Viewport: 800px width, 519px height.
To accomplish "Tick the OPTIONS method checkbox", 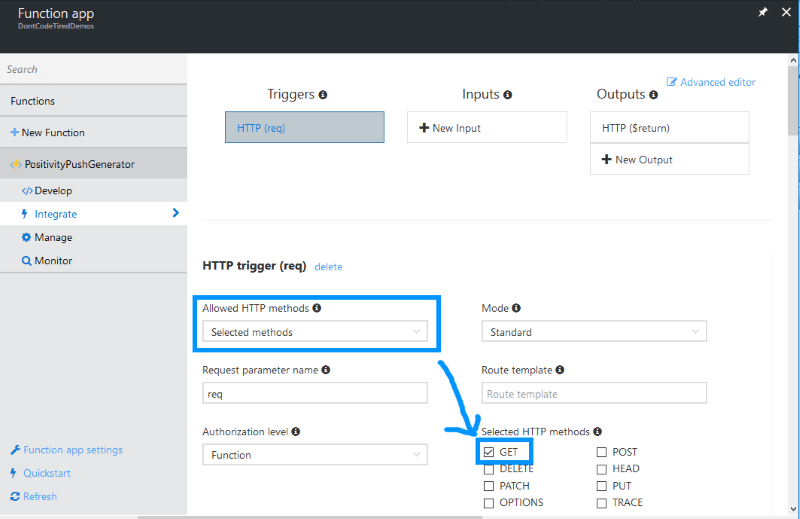I will click(x=489, y=503).
